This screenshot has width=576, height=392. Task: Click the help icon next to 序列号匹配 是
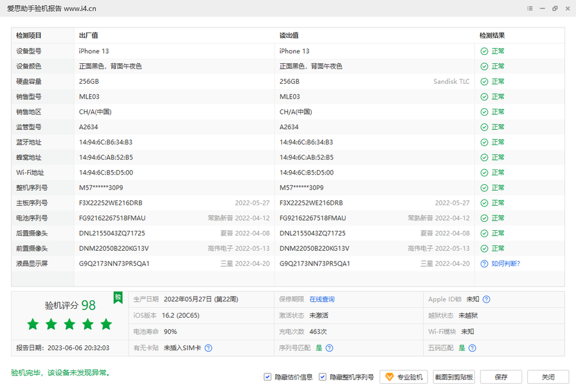coord(330,348)
